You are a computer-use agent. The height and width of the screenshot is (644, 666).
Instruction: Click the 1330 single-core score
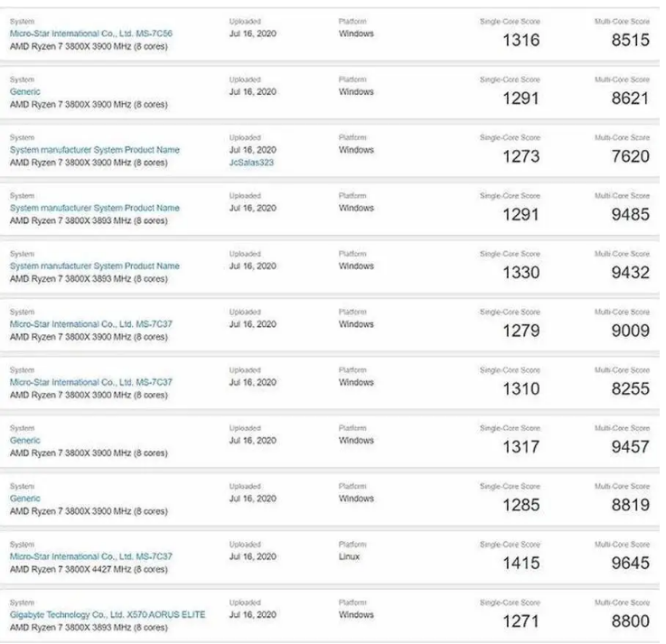tap(521, 272)
